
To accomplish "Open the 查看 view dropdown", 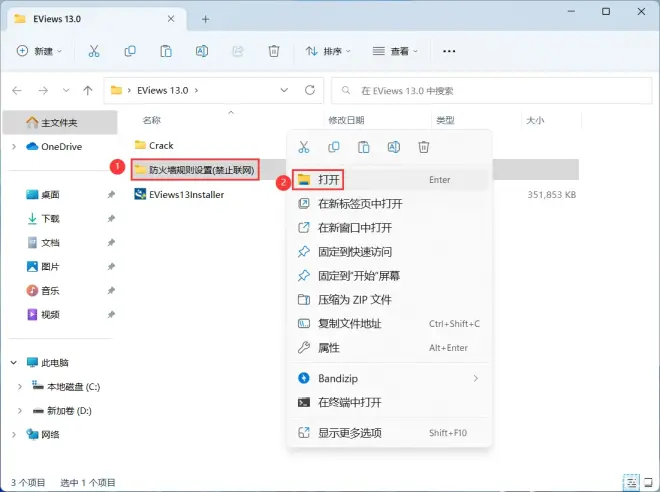I will coord(395,51).
